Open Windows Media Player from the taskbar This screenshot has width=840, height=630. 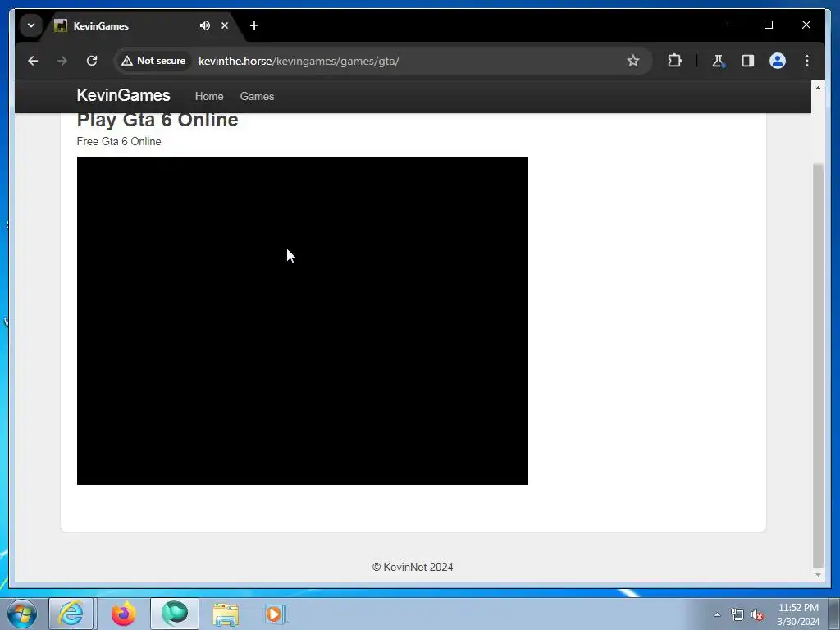pos(276,614)
